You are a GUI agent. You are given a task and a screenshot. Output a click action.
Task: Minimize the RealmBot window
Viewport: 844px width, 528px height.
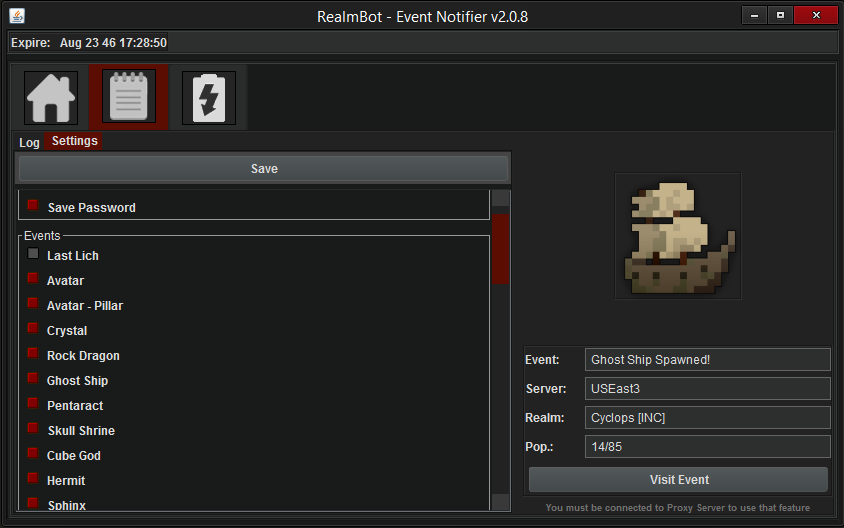point(755,16)
